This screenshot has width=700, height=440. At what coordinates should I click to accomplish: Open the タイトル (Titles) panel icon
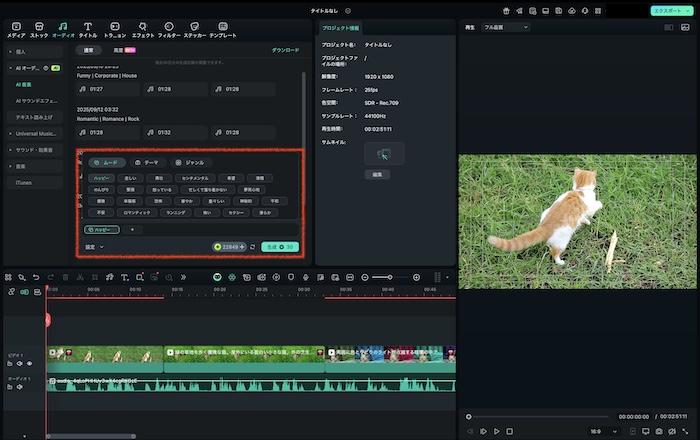pyautogui.click(x=88, y=25)
